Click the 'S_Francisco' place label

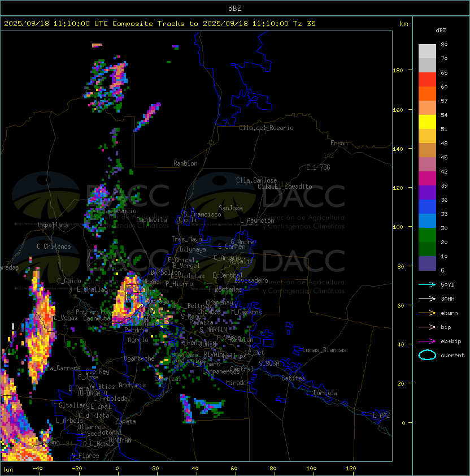(202, 214)
